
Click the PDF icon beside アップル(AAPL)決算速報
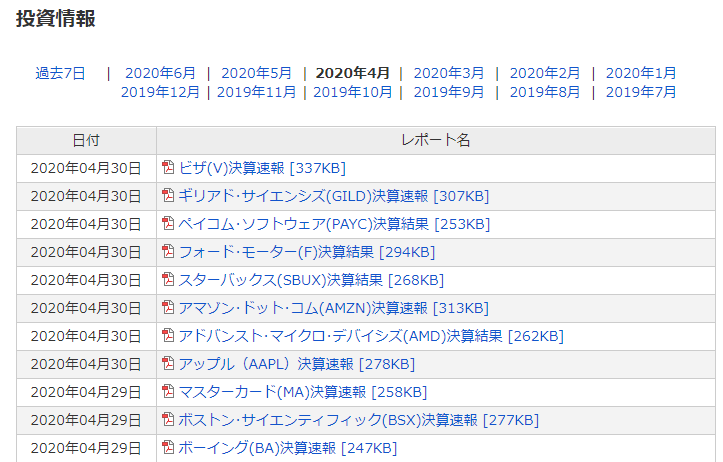(x=168, y=363)
